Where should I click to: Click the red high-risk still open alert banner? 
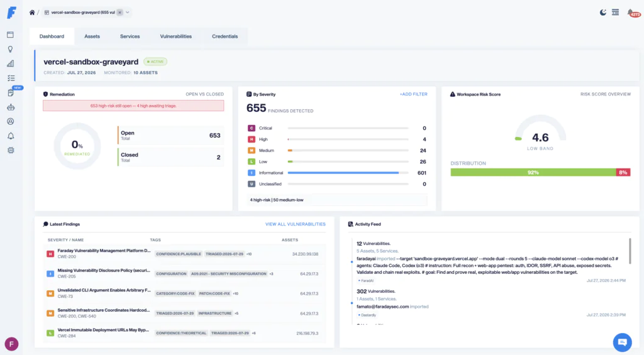(133, 106)
